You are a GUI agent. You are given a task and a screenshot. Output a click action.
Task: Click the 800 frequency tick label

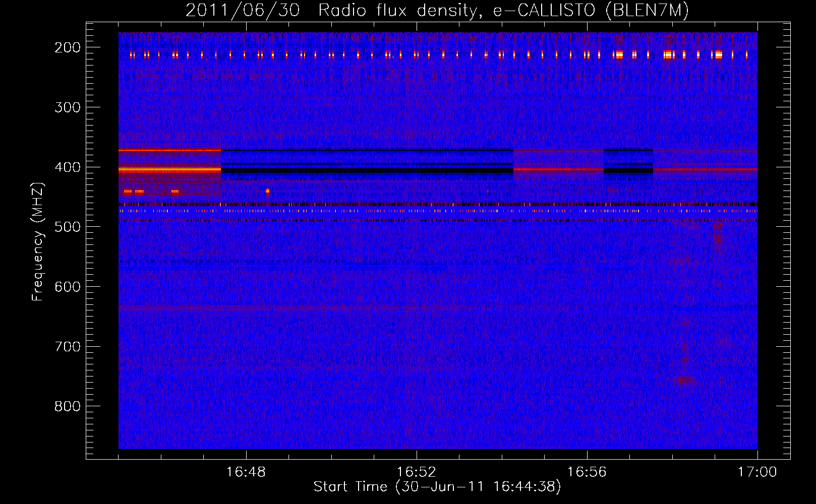(x=68, y=406)
